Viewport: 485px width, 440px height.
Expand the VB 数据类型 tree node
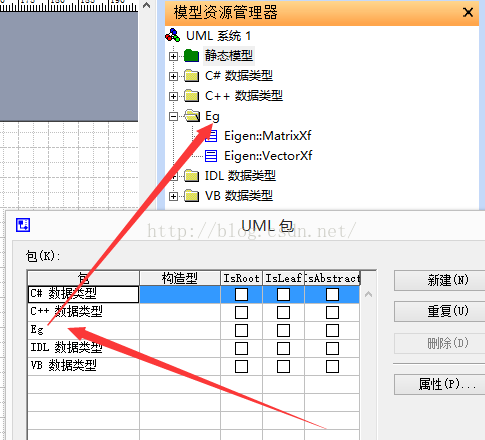tap(173, 196)
